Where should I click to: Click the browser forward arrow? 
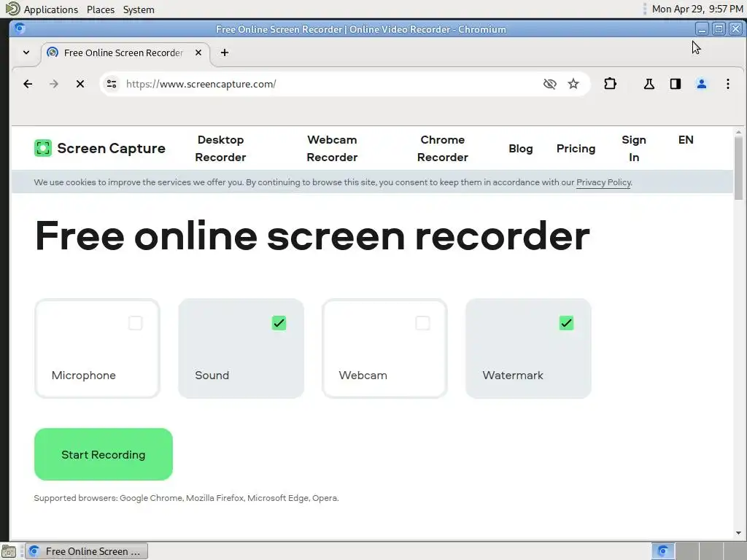point(54,85)
